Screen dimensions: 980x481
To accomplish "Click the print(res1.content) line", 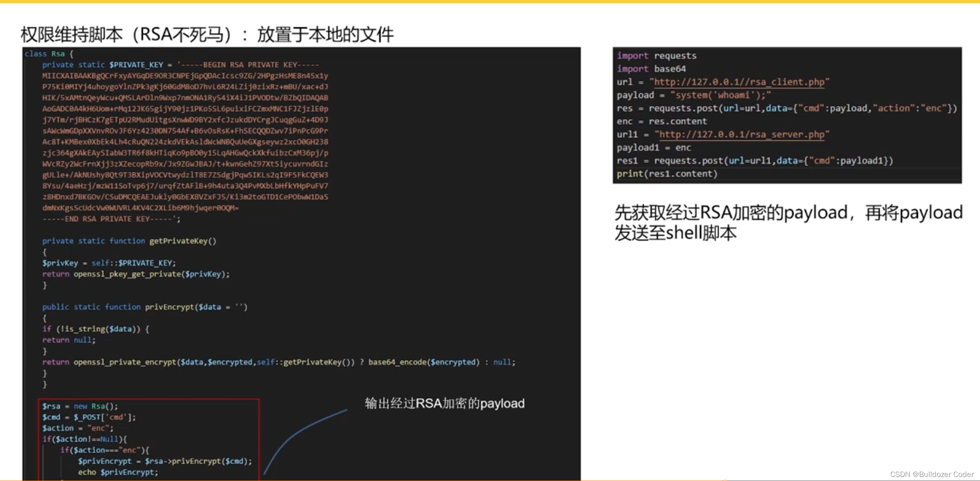I will [x=667, y=174].
